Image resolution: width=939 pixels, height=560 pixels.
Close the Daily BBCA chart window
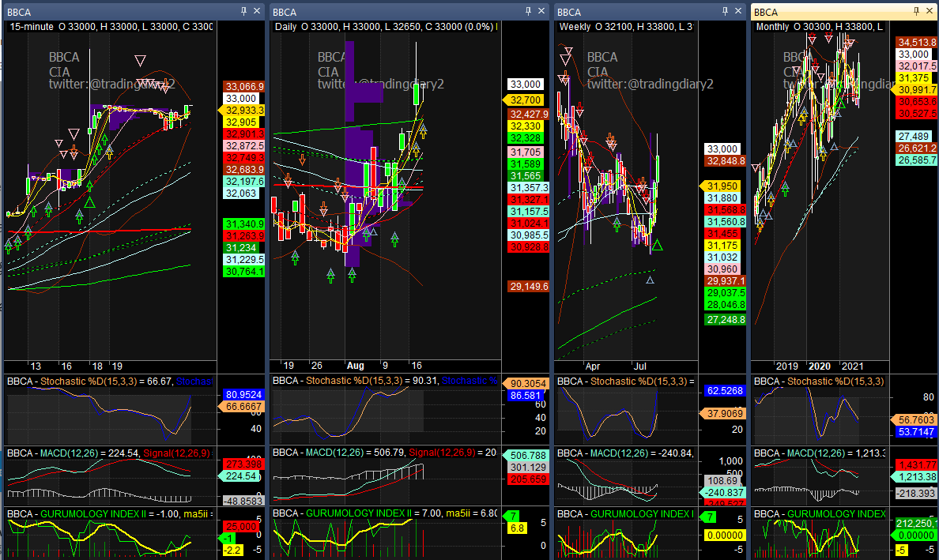(x=541, y=11)
